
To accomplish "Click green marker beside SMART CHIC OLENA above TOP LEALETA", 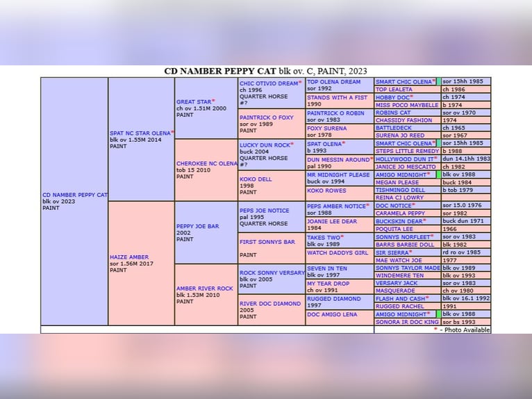I will [x=438, y=82].
